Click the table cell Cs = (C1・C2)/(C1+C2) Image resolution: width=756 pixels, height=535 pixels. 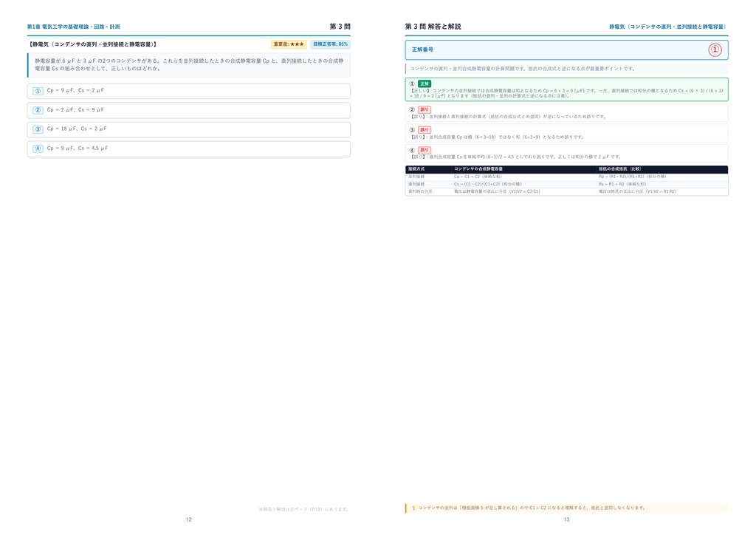487,184
